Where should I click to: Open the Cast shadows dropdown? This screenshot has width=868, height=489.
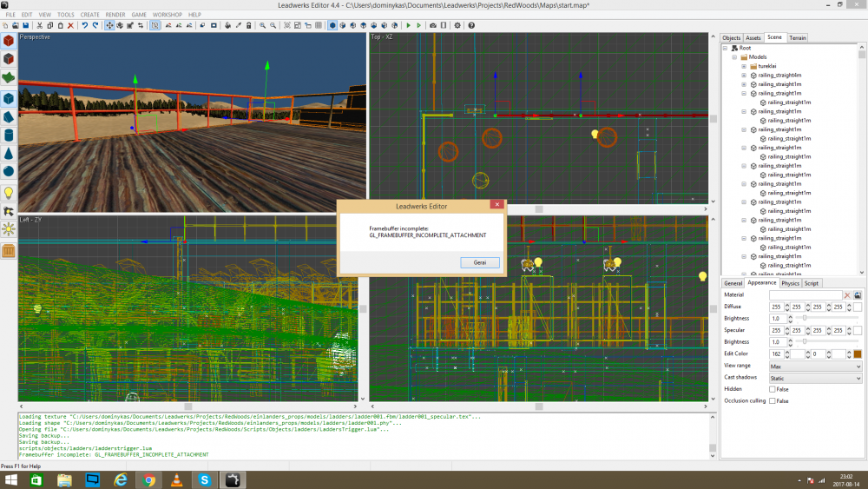click(x=816, y=378)
